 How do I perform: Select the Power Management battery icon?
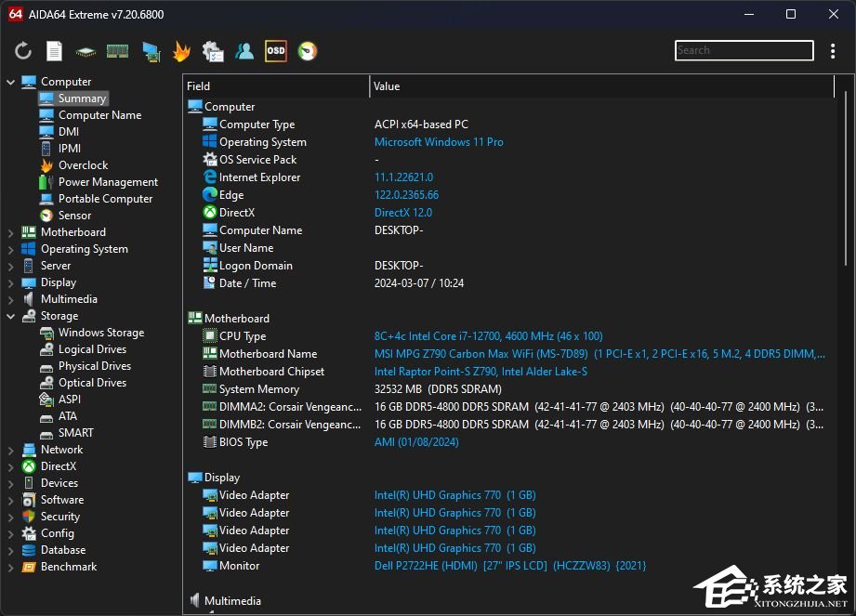coord(46,182)
